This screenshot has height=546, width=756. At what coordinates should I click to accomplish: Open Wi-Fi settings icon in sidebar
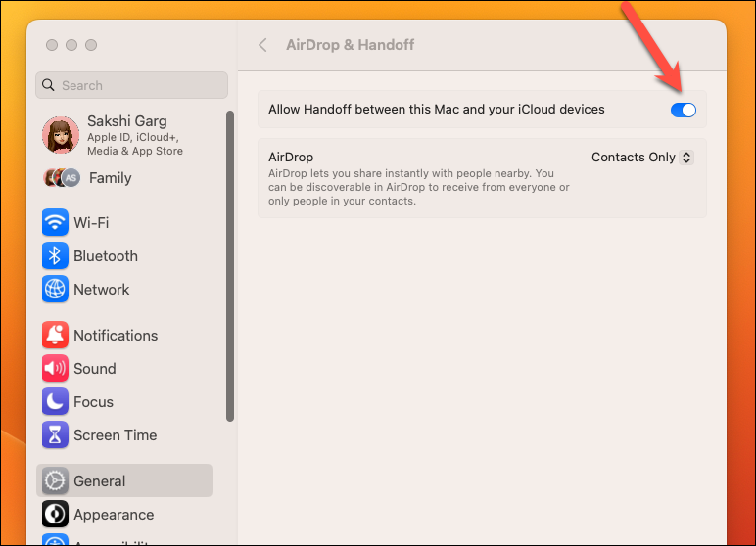55,223
